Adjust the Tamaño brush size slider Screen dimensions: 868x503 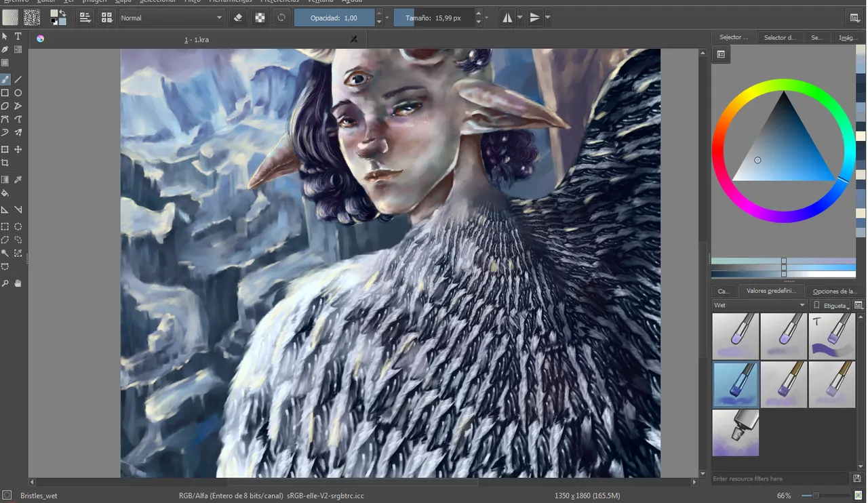433,18
